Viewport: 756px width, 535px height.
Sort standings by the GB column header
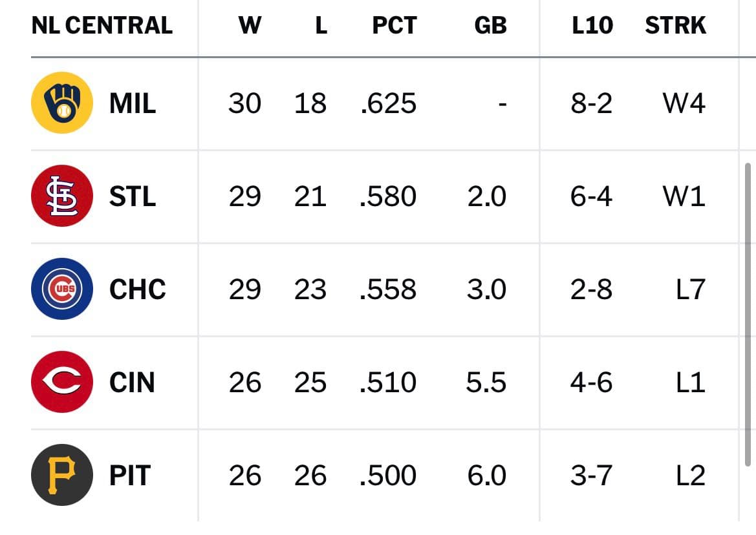tap(490, 25)
